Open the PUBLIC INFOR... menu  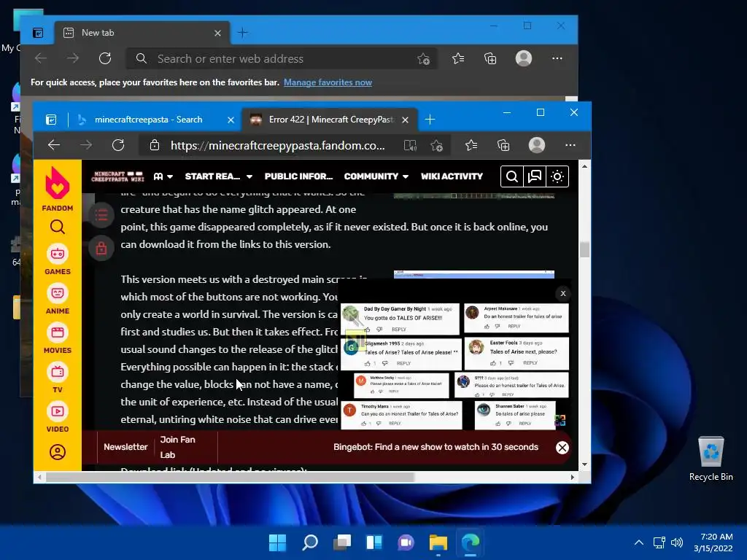(x=298, y=176)
